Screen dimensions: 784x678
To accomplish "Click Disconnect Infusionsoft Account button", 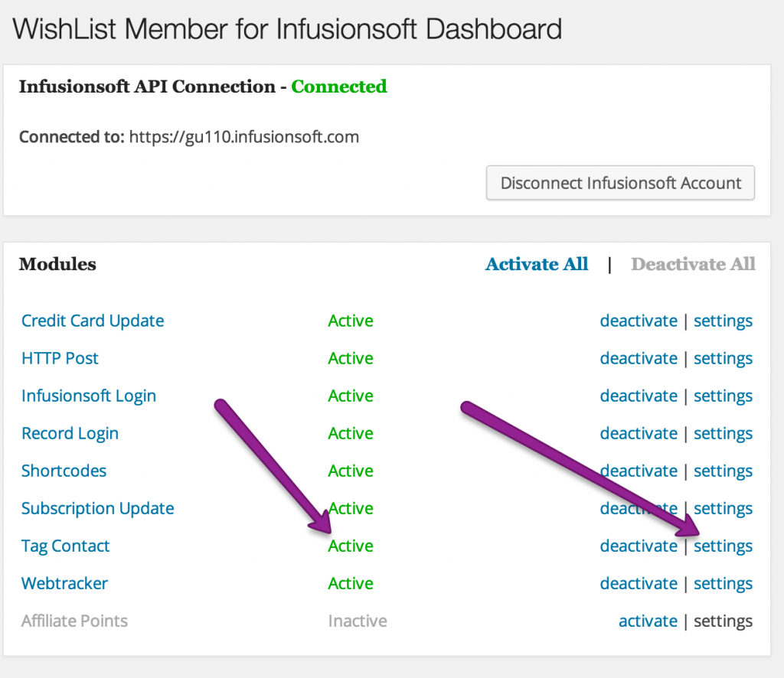I will [x=620, y=183].
